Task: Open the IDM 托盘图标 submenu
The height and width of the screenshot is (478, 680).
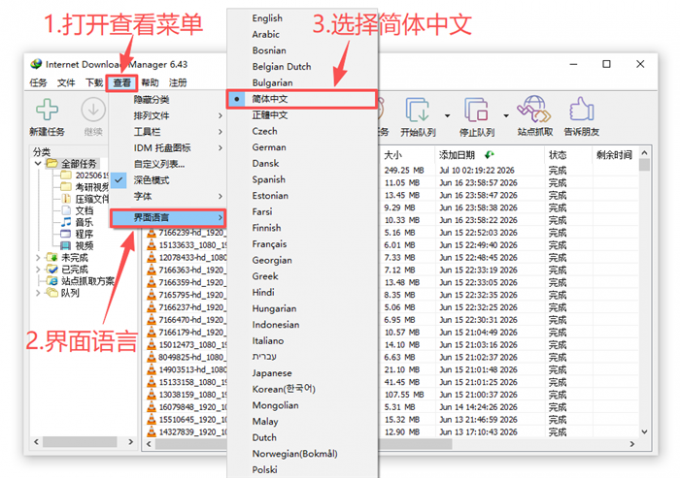Action: (x=168, y=148)
